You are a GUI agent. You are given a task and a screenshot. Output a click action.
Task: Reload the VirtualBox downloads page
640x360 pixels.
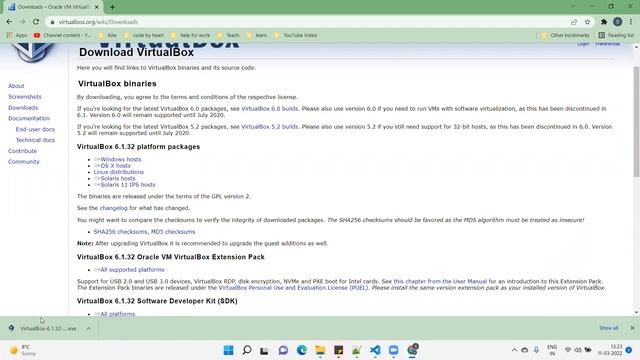pos(36,22)
